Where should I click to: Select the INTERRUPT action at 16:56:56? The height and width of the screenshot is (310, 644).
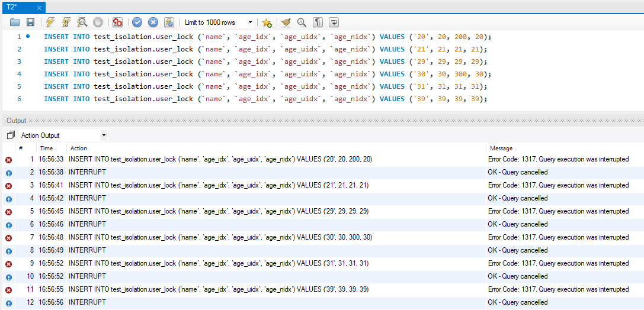coord(87,302)
